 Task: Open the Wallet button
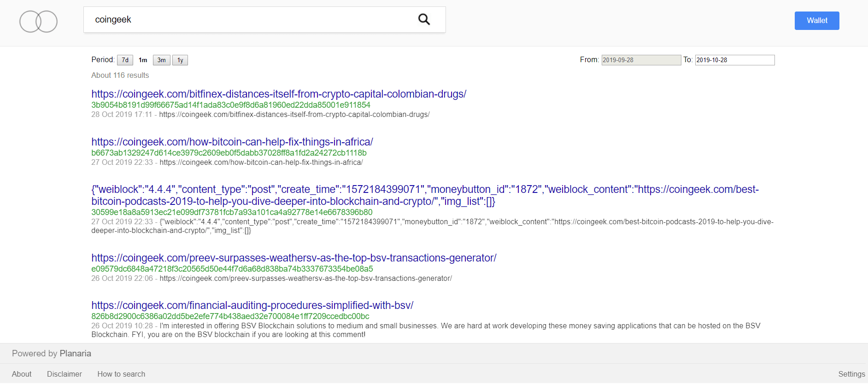point(816,21)
